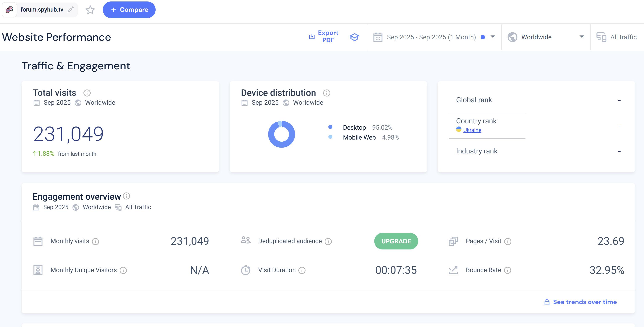Image resolution: width=644 pixels, height=327 pixels.
Task: Click Visit Duration info icon
Action: click(x=302, y=270)
